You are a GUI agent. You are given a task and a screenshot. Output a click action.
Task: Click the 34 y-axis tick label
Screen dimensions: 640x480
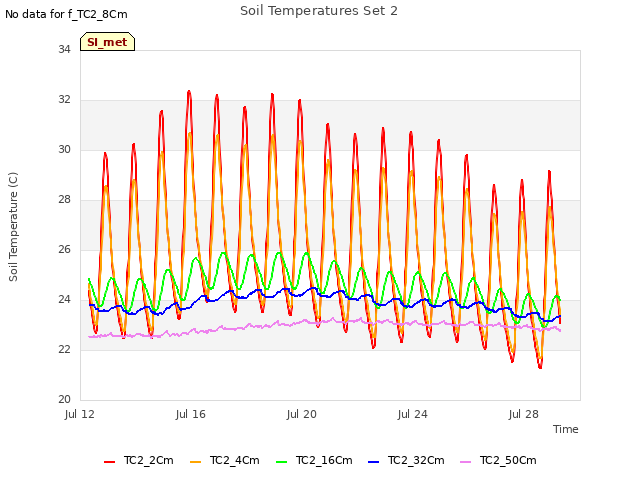(64, 50)
